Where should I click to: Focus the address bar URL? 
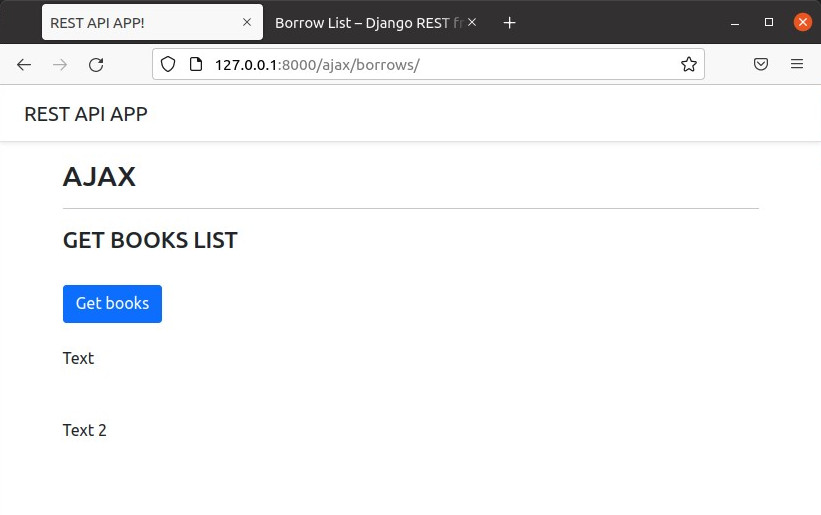pos(430,64)
